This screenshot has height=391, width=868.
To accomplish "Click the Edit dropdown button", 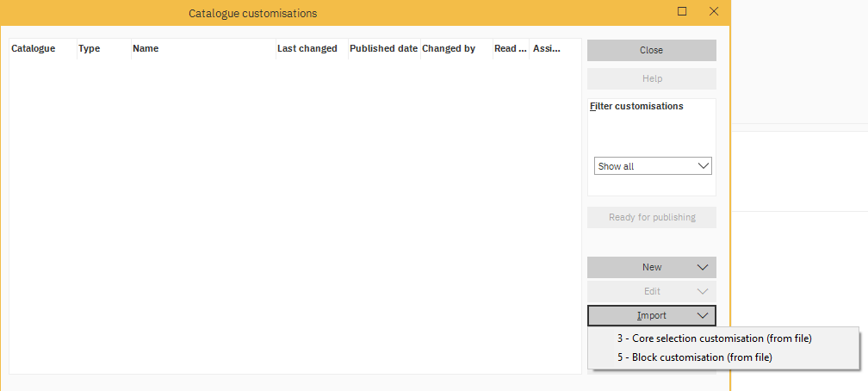I will (x=651, y=292).
